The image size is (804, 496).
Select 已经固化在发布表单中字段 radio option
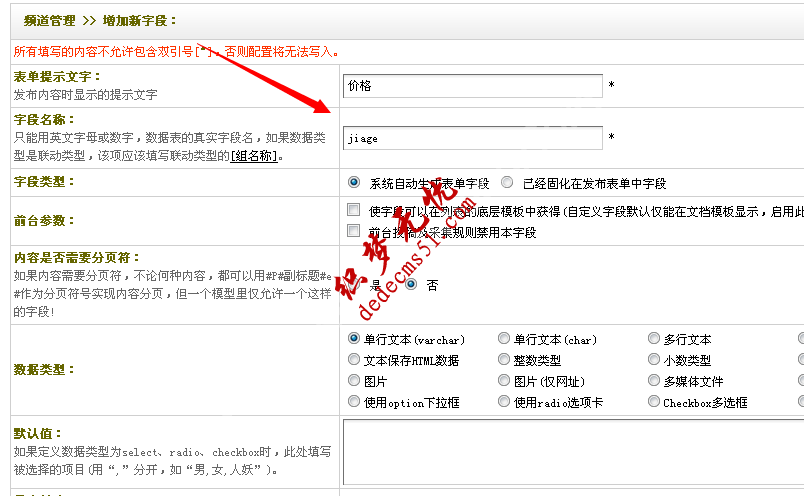pyautogui.click(x=508, y=183)
